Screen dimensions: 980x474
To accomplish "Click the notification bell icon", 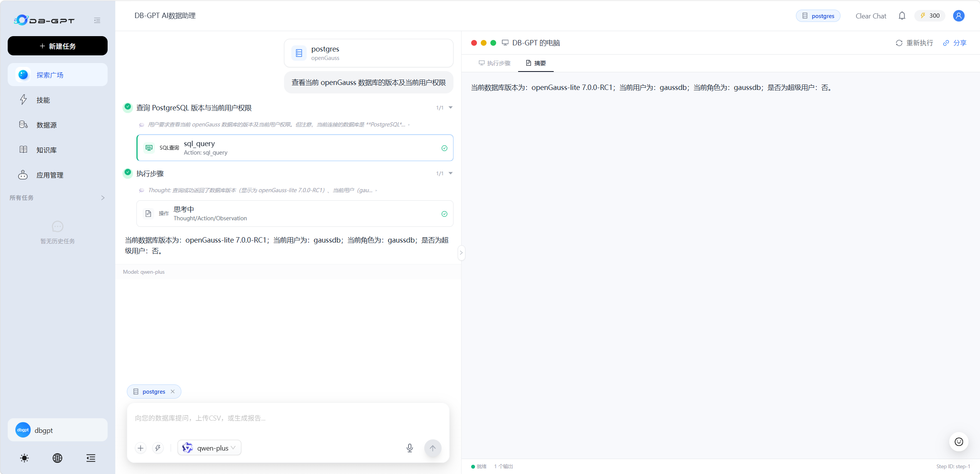I will (x=902, y=16).
